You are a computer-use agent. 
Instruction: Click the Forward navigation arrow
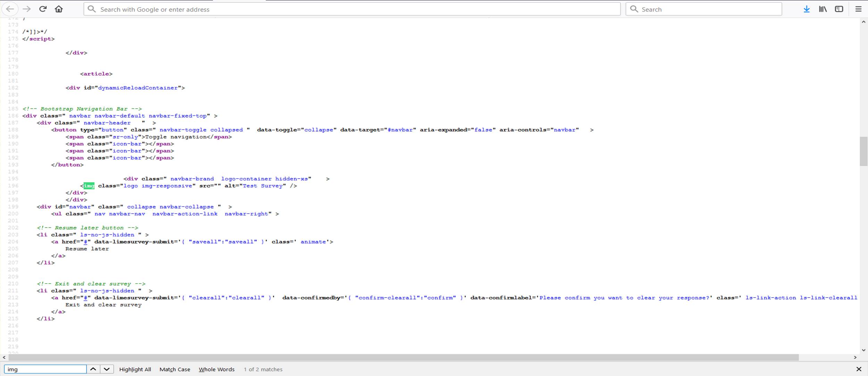click(26, 9)
